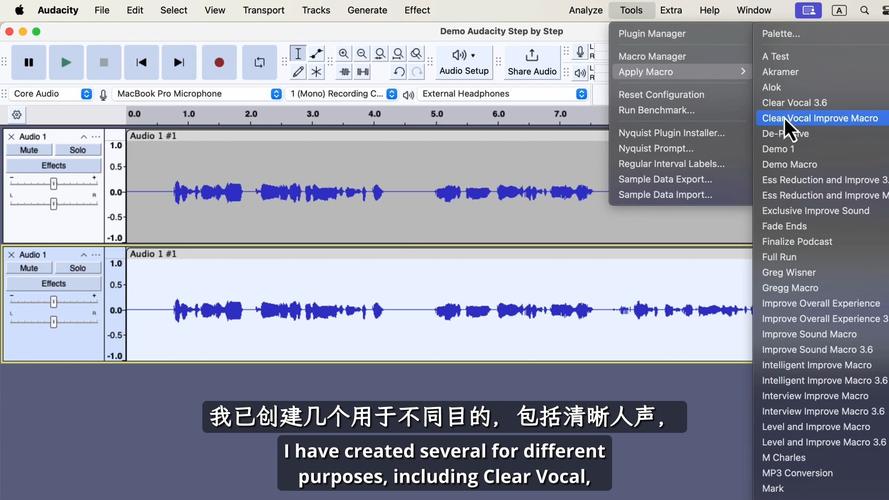889x500 pixels.
Task: Fit project to width icon
Action: point(398,54)
